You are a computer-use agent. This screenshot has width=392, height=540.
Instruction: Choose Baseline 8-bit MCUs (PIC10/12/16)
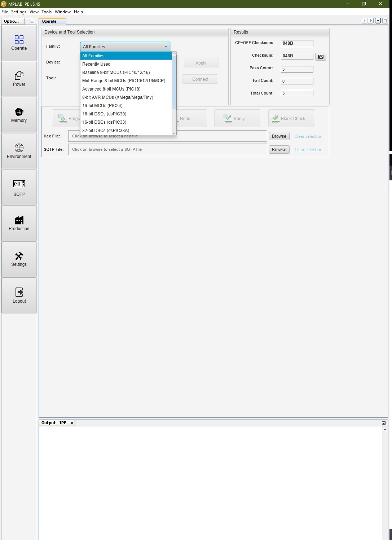pos(126,73)
